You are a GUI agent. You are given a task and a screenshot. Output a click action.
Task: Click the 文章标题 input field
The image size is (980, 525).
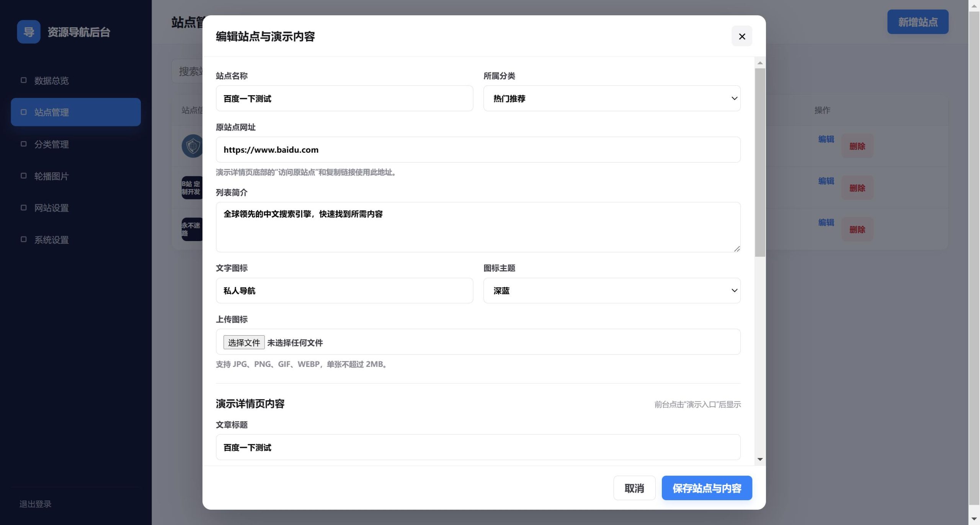(478, 447)
